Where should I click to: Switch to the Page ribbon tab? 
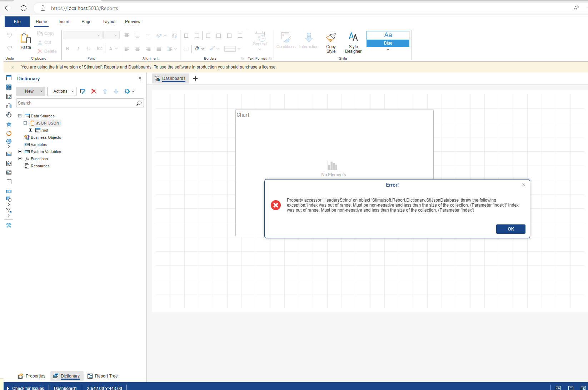pyautogui.click(x=86, y=22)
